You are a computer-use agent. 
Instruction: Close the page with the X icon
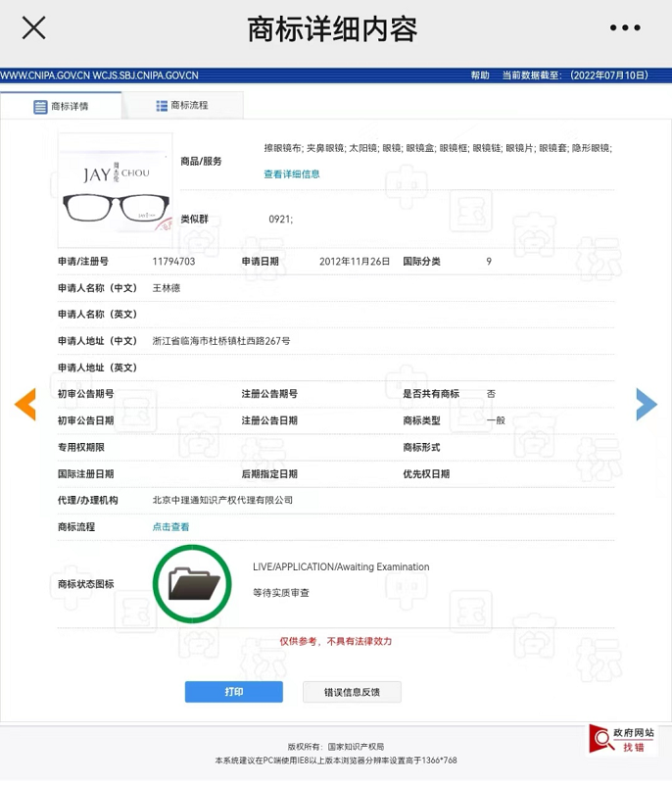pyautogui.click(x=33, y=28)
